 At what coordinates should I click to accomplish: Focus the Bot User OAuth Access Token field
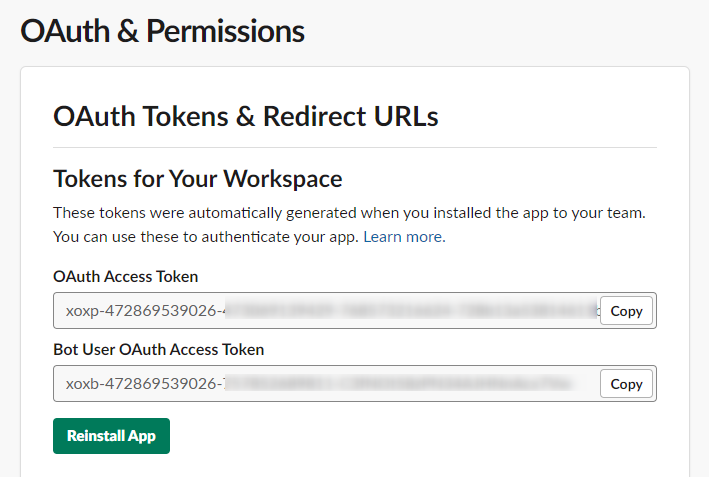coord(326,384)
